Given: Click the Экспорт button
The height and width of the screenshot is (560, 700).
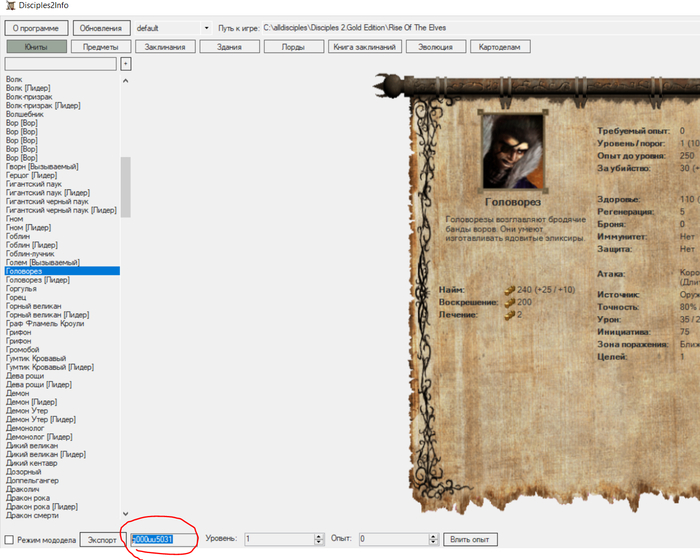Looking at the screenshot, I should click(x=99, y=539).
